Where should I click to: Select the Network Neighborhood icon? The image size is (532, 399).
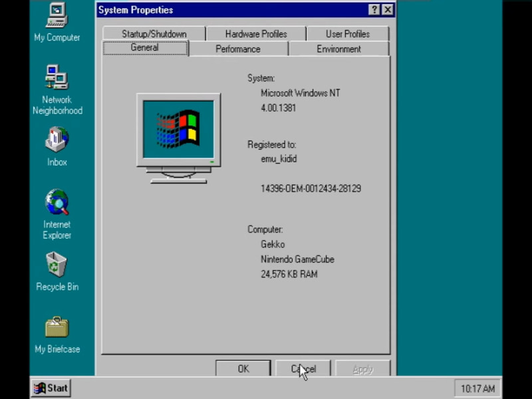click(57, 90)
